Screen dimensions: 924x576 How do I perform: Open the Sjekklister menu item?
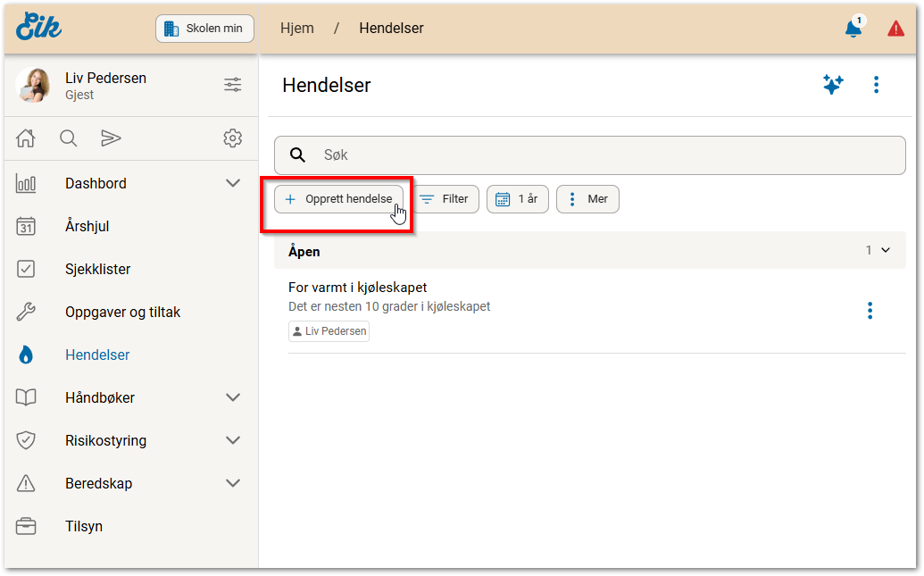coord(97,269)
